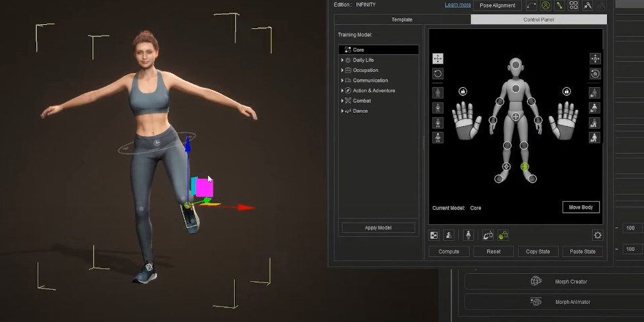Screen dimensions: 644x322
Task: Click the curve path icon beside Pose Alignment
Action: click(531, 5)
